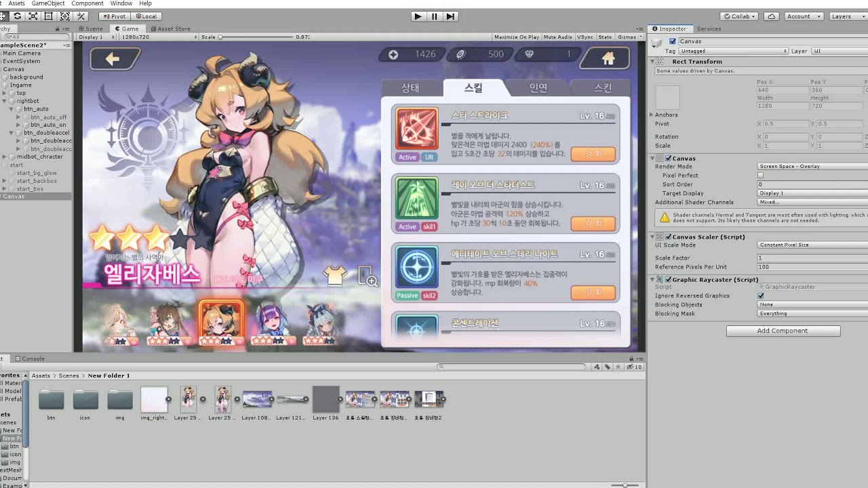The width and height of the screenshot is (868, 488).
Task: Open the Render Mode dropdown
Action: tap(812, 166)
